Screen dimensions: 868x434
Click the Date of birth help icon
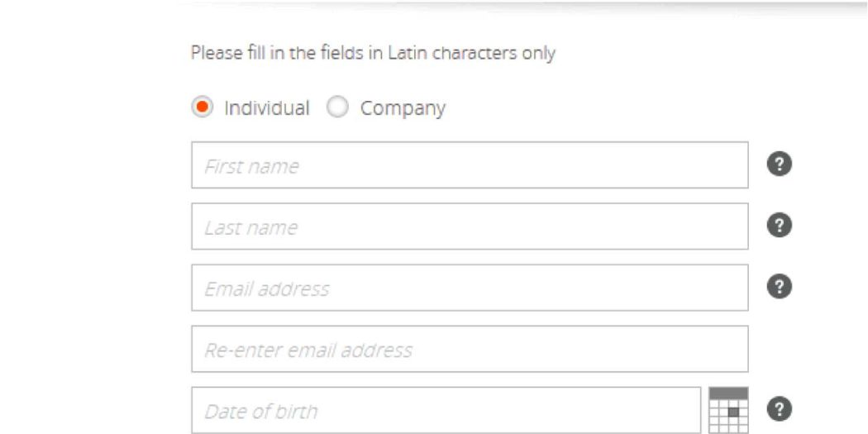click(780, 410)
